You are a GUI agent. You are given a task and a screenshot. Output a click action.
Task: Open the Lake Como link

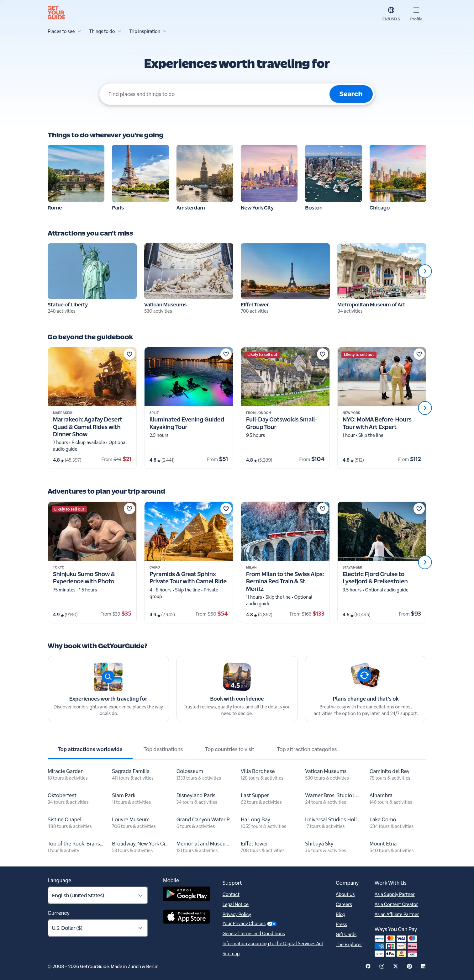(x=383, y=819)
